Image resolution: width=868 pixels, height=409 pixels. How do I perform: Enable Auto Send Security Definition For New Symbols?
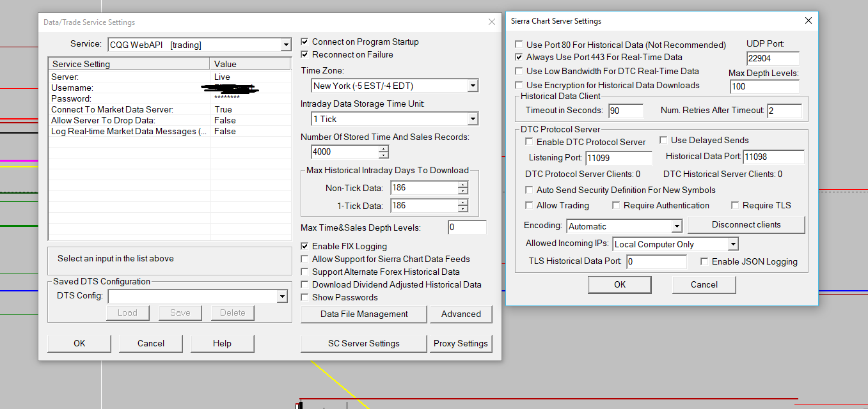coord(529,190)
